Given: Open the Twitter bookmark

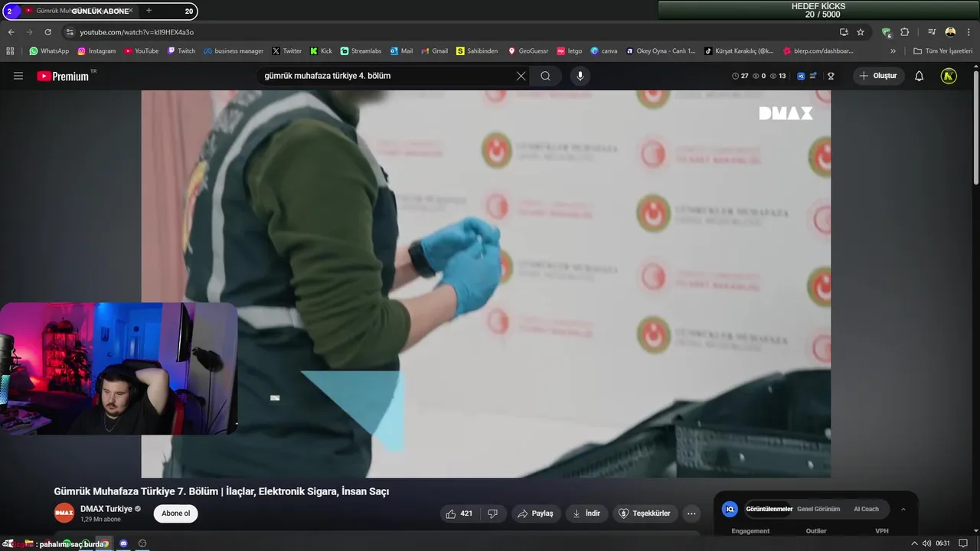Looking at the screenshot, I should point(287,51).
